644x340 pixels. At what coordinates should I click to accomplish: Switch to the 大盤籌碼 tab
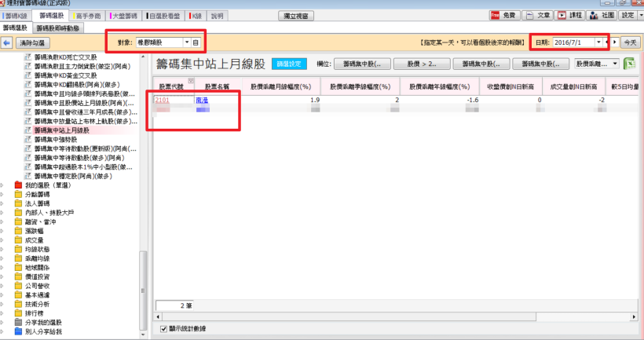(124, 16)
